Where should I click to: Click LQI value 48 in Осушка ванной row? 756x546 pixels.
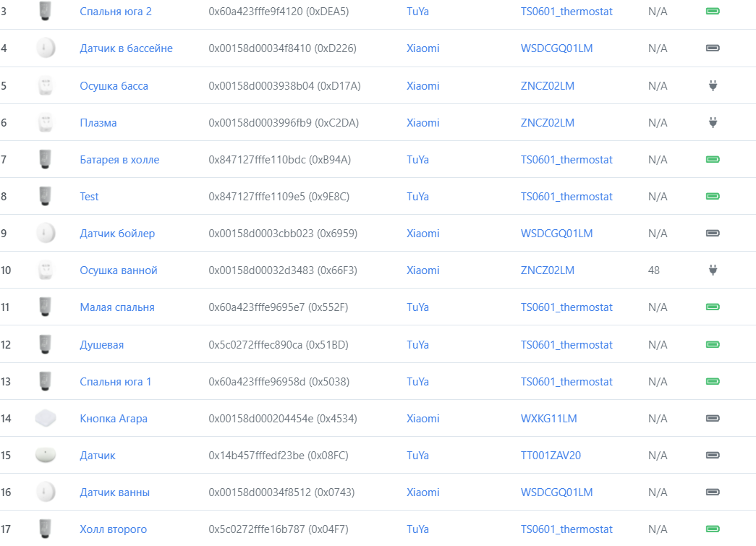coord(654,270)
